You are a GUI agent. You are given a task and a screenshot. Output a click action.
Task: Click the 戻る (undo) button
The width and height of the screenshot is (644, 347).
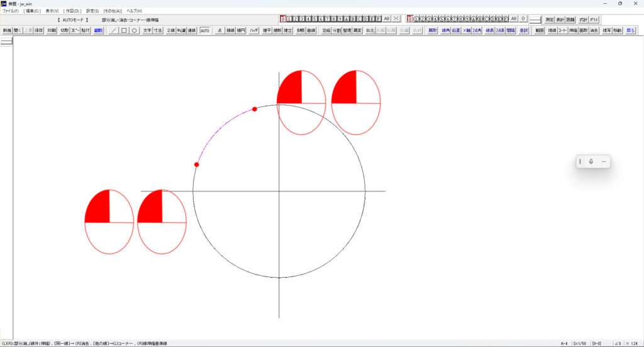click(x=630, y=30)
